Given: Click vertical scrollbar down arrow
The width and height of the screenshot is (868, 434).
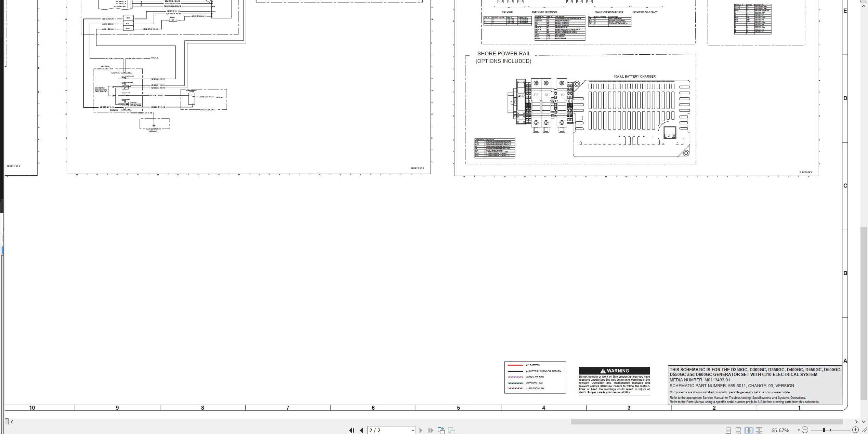Looking at the screenshot, I should [x=864, y=422].
